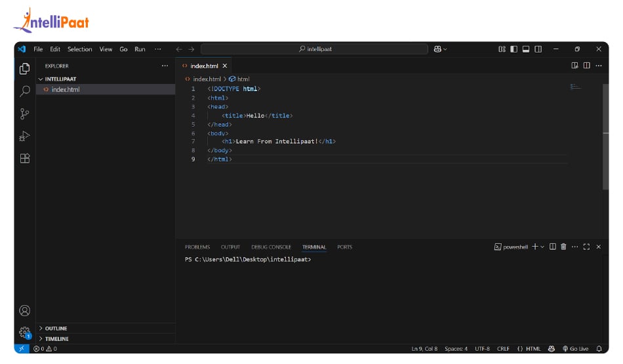Create new terminal with plus button
Screen dimensions: 623x364
pos(534,247)
